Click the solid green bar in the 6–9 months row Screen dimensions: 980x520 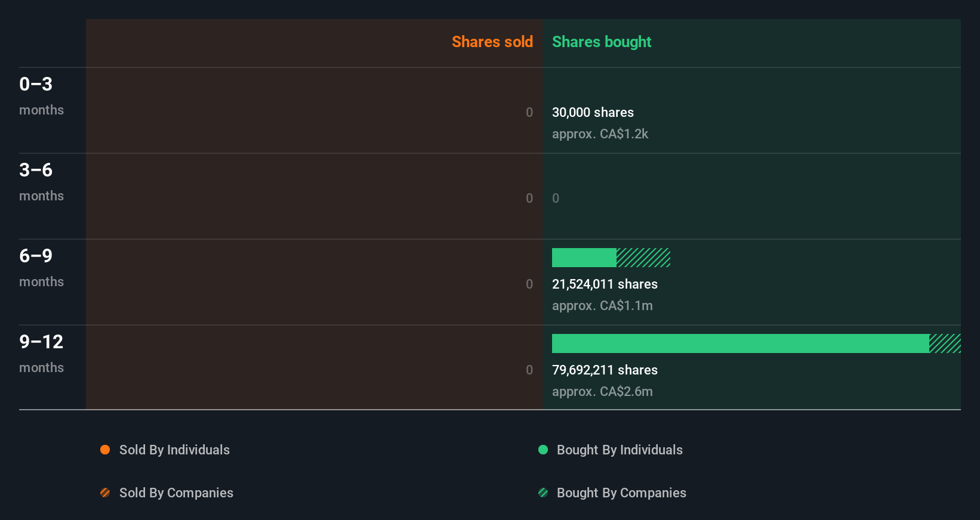tap(584, 258)
